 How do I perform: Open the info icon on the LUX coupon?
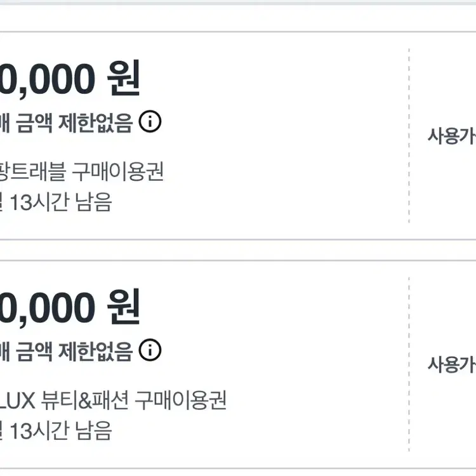(x=150, y=350)
